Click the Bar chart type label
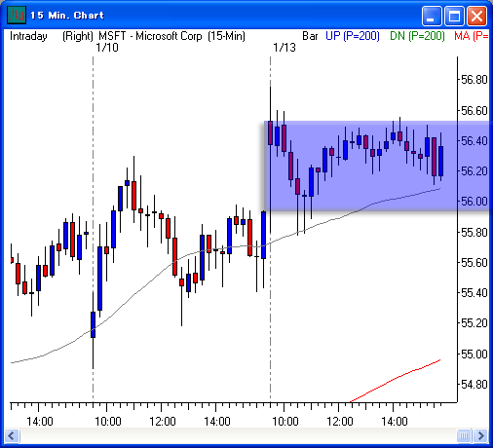The width and height of the screenshot is (493, 448). point(310,36)
